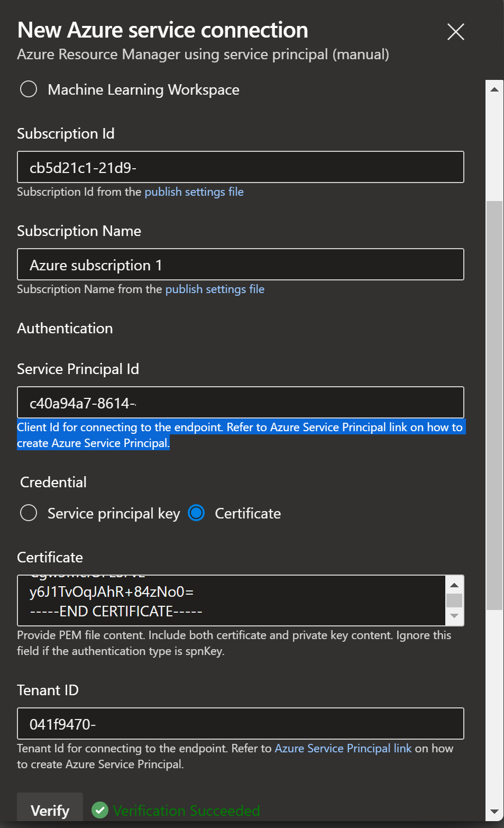Click the Credential label
504x828 pixels.
pyautogui.click(x=53, y=482)
